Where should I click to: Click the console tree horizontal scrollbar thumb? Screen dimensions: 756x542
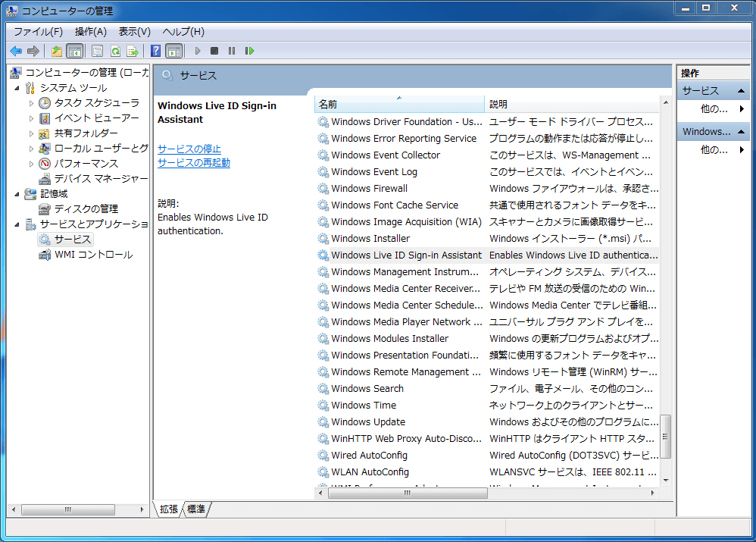tap(68, 509)
